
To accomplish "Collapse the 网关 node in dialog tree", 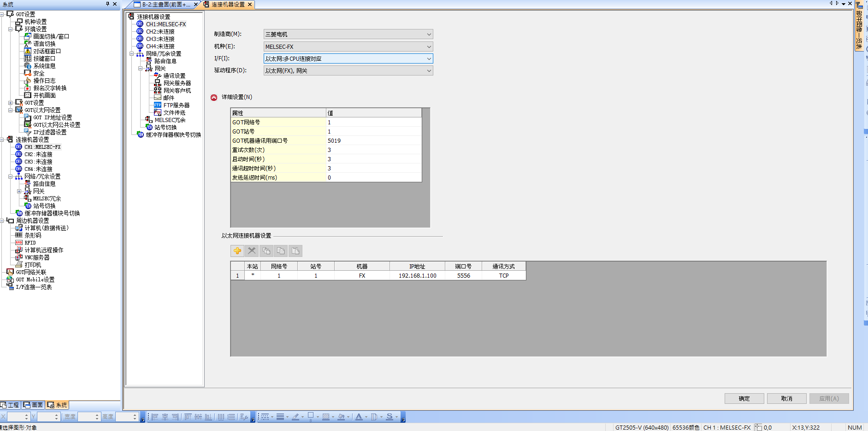I will pyautogui.click(x=141, y=69).
